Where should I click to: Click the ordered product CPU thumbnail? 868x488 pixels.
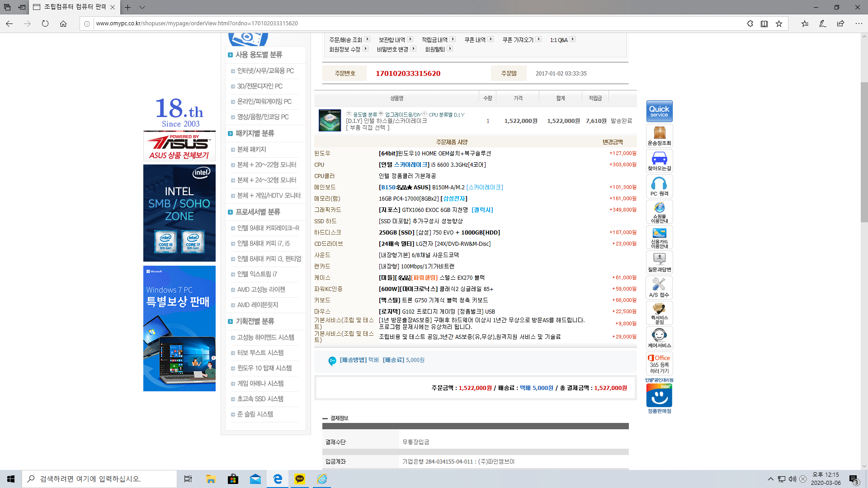(x=330, y=120)
